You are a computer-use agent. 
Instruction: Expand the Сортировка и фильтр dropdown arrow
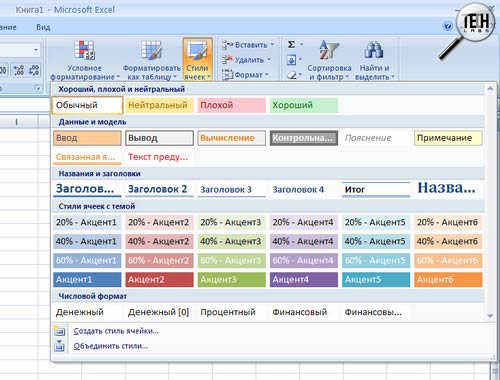click(x=347, y=77)
